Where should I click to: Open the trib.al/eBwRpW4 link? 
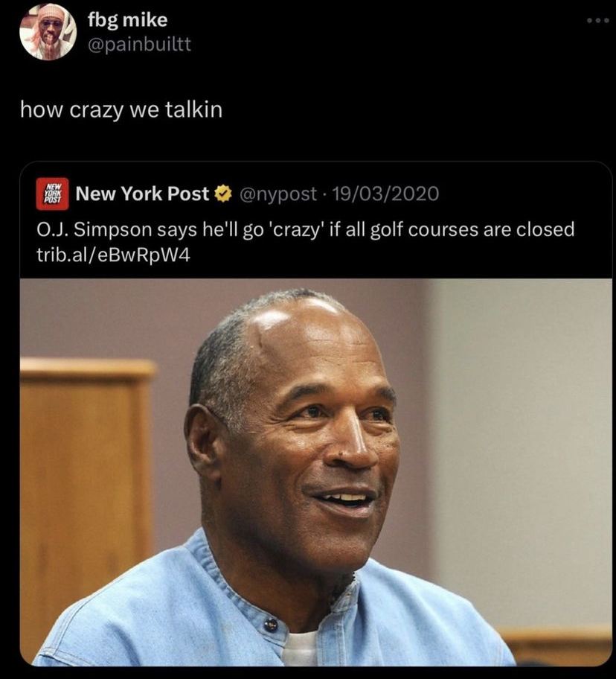click(113, 255)
